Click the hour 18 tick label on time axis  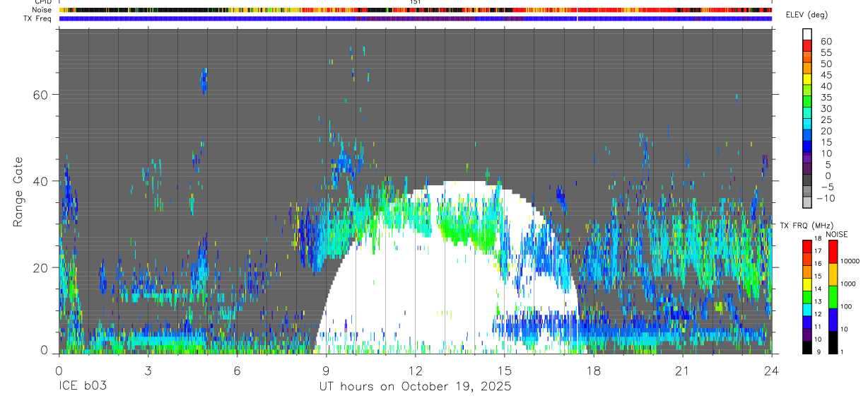coord(594,371)
